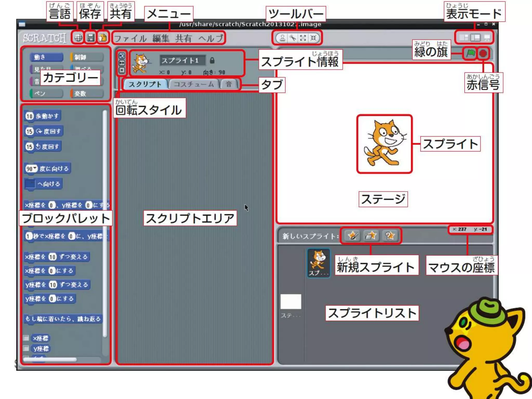The image size is (532, 399).
Task: Select the duplicate stamp tool
Action: [x=282, y=38]
